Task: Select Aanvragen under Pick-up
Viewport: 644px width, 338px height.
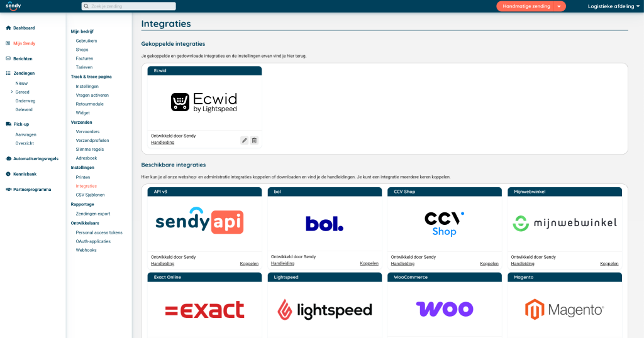Action: pyautogui.click(x=26, y=134)
